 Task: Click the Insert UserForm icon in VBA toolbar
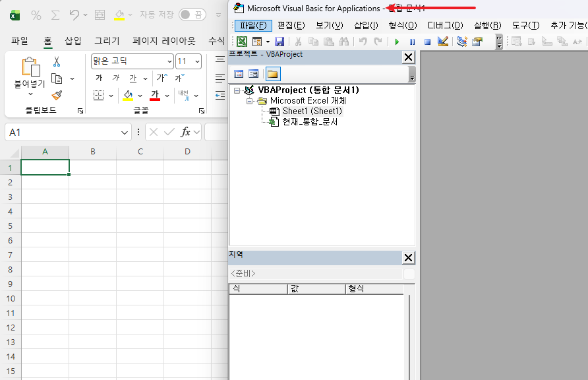tap(257, 42)
